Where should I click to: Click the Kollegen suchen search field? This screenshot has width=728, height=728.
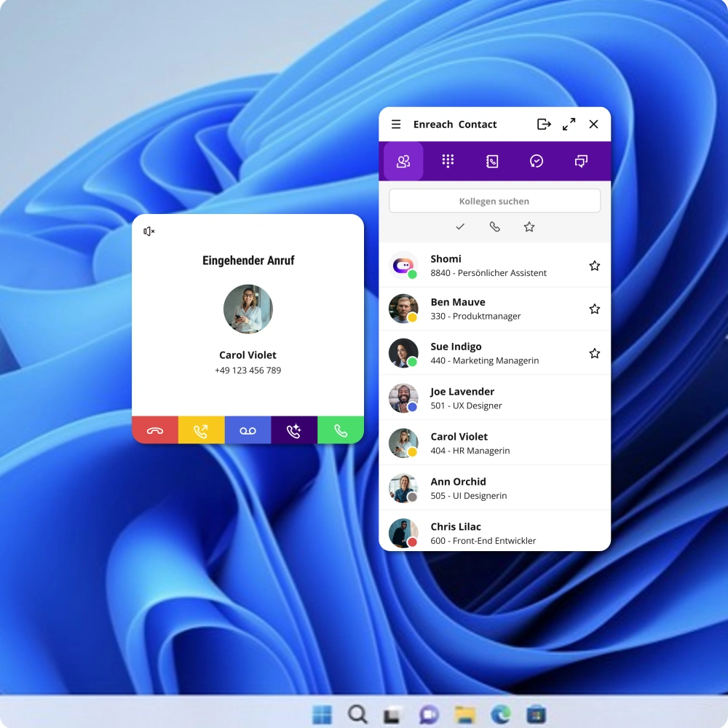pyautogui.click(x=494, y=201)
